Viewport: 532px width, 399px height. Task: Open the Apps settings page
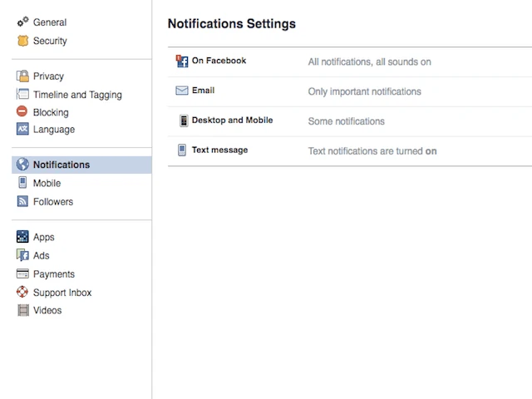[43, 238]
